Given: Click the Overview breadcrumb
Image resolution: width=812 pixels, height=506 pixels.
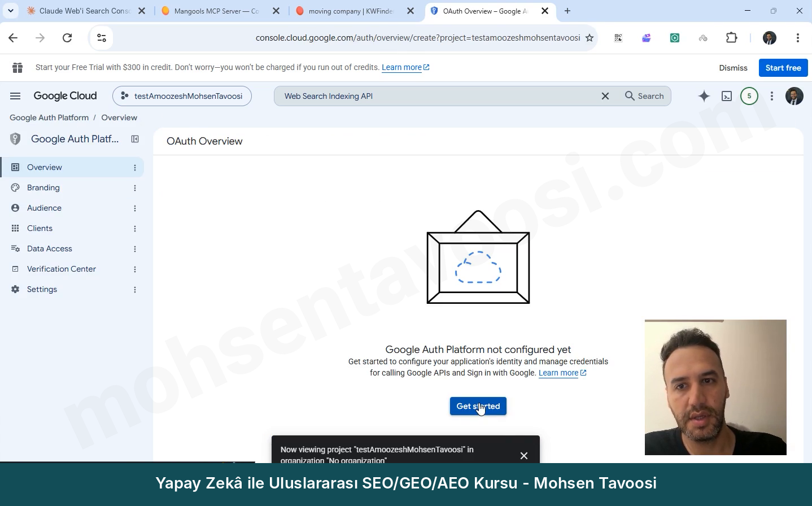Looking at the screenshot, I should pos(119,117).
